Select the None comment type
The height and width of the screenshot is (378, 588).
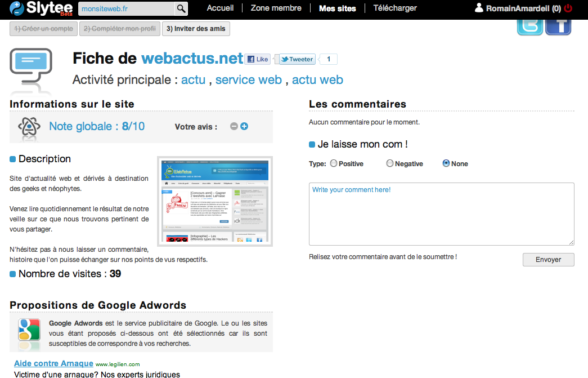click(446, 163)
